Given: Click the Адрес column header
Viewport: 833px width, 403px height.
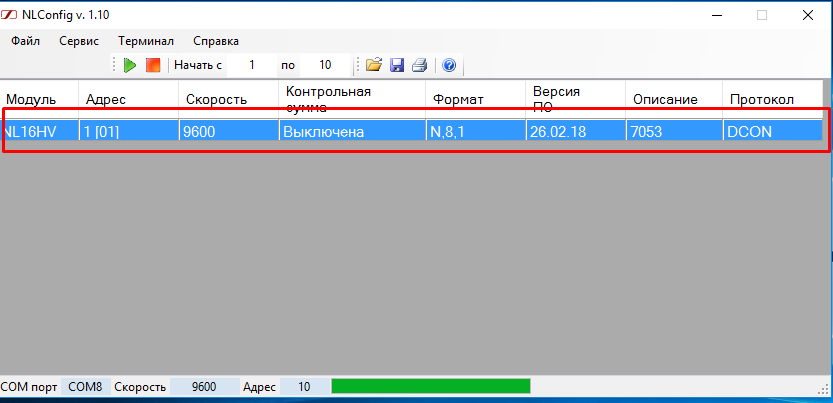Looking at the screenshot, I should (x=129, y=99).
